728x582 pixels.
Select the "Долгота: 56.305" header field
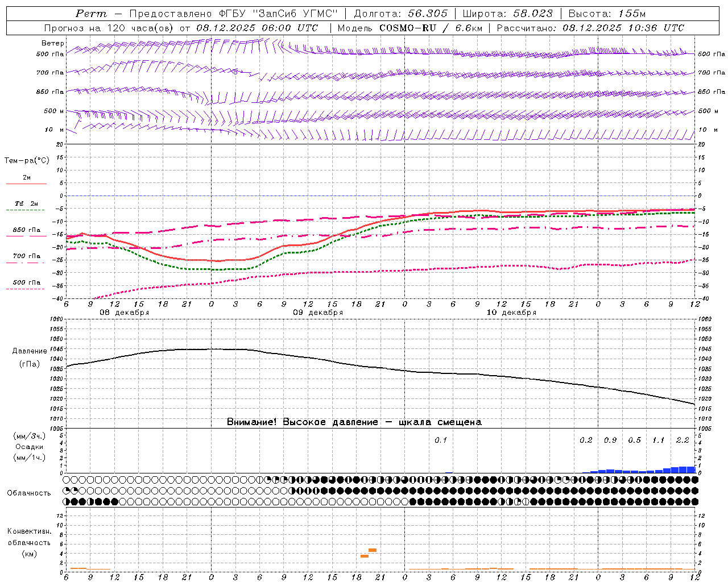401,14
